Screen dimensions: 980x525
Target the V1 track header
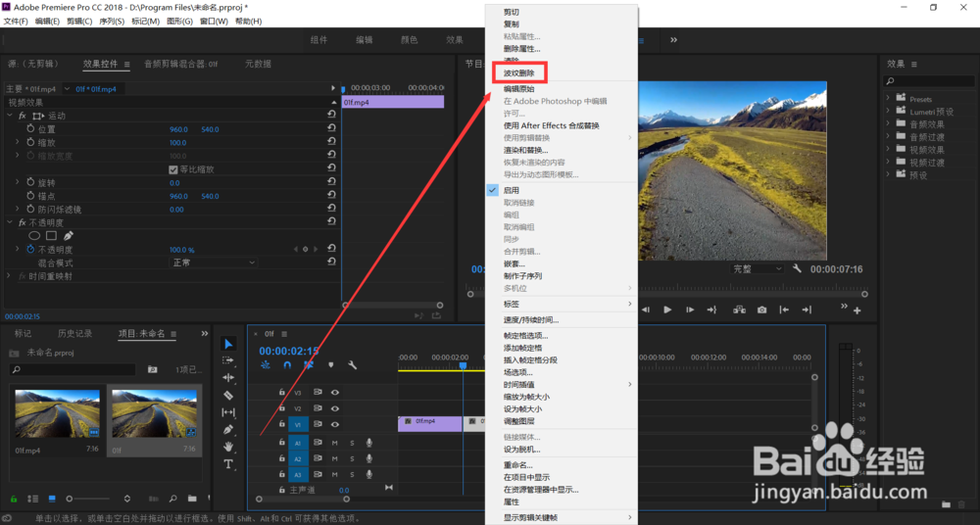coord(298,424)
